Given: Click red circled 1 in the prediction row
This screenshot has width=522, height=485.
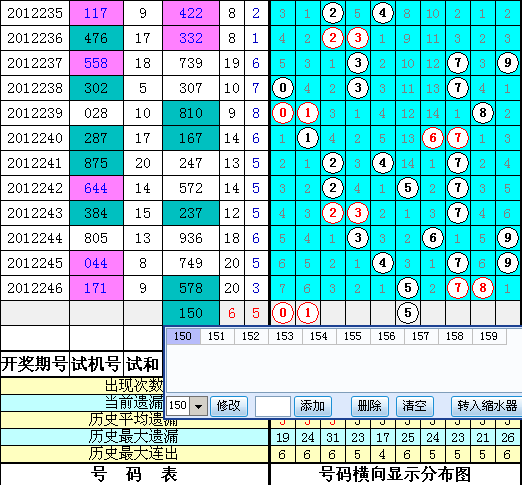Looking at the screenshot, I should pos(308,313).
